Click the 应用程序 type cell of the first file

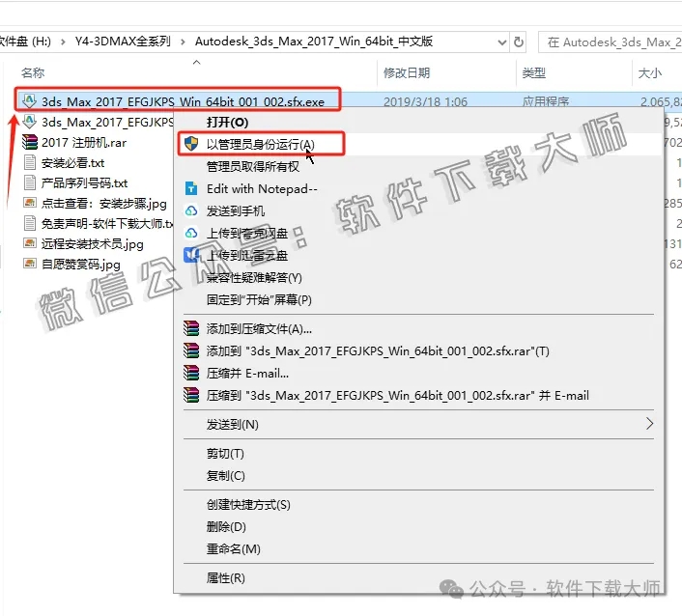[x=546, y=101]
